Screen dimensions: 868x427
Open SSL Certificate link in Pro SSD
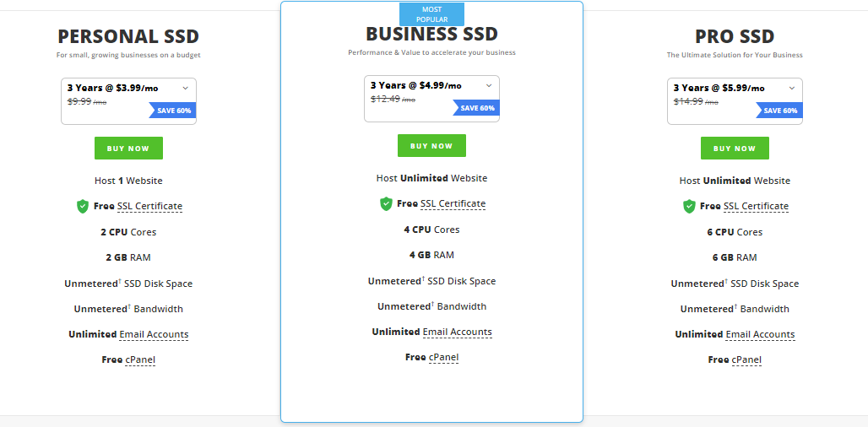click(x=757, y=206)
